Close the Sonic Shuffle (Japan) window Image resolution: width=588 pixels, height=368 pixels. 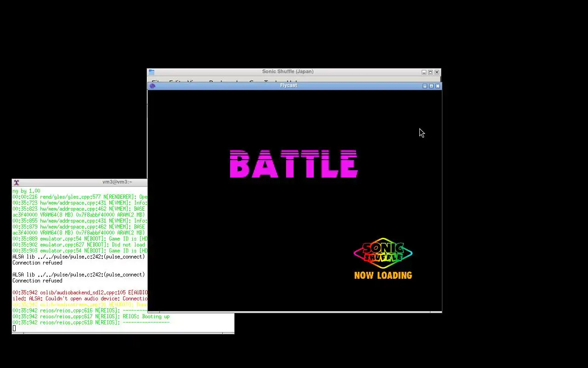[x=437, y=72]
